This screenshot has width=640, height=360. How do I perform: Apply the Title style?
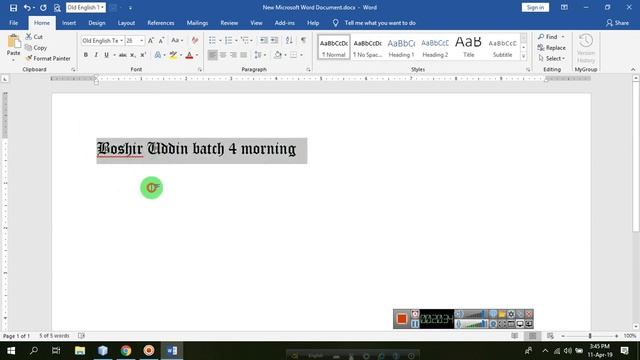click(469, 47)
